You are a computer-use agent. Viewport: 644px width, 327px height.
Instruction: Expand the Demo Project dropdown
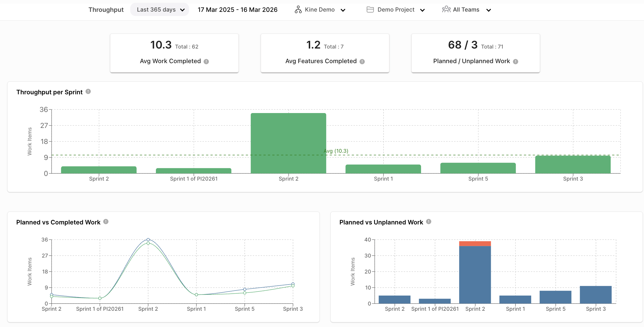(x=423, y=10)
